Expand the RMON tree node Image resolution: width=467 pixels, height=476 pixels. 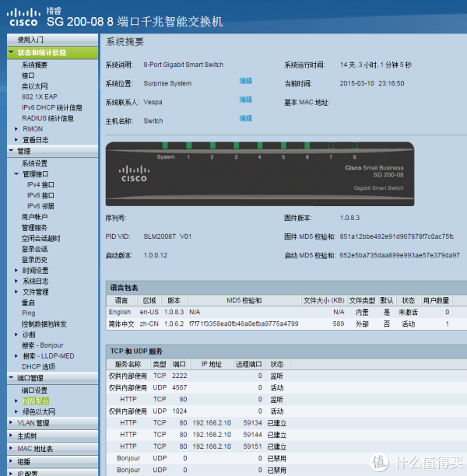click(x=16, y=129)
